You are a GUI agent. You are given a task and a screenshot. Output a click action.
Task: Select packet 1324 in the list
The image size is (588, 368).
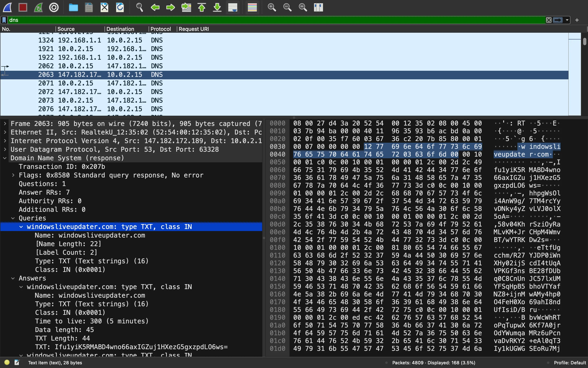(284, 40)
